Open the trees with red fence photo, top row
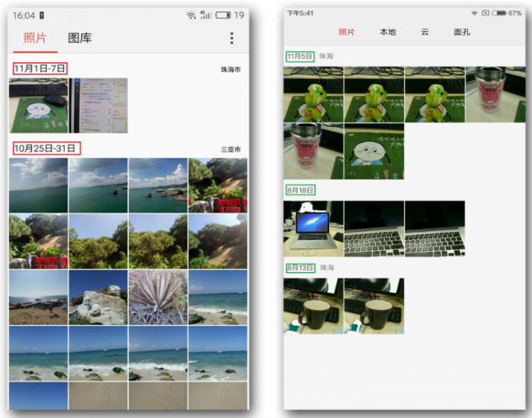Screen dimensions: 532x418 pos(218,185)
